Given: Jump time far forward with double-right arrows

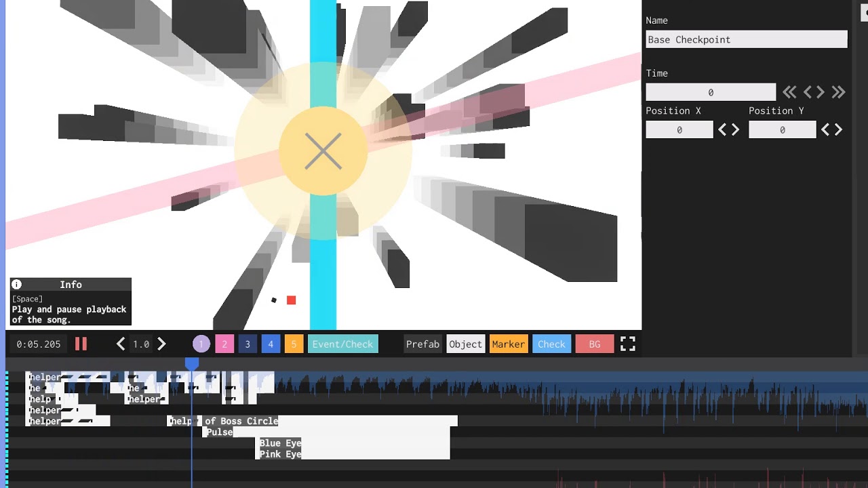Looking at the screenshot, I should click(839, 92).
